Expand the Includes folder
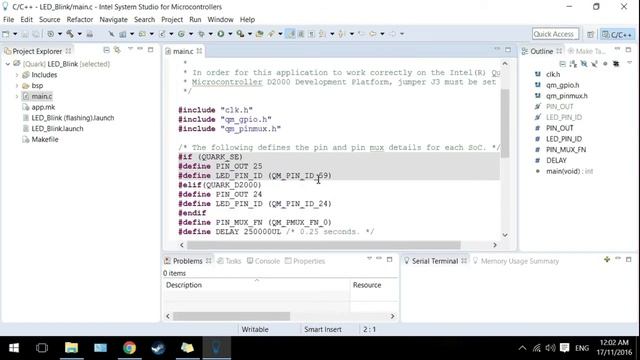 pyautogui.click(x=17, y=75)
